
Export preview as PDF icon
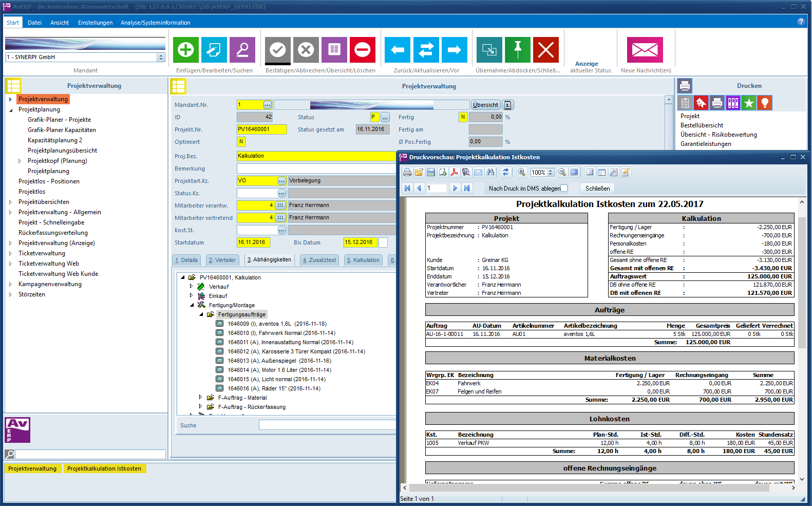pos(455,173)
